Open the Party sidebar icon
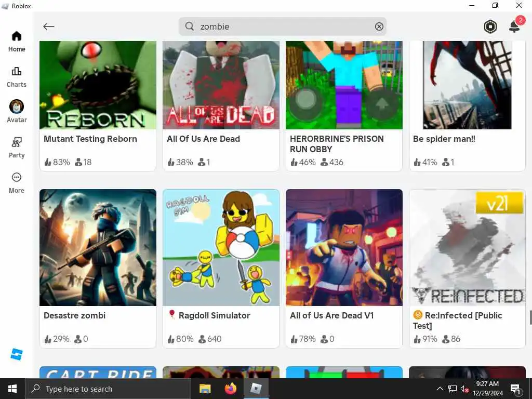 [16, 148]
